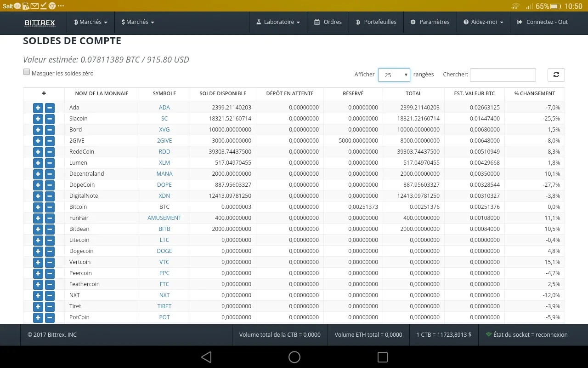Click the plus icon in Lumen row
Screen dimensions: 588x368
pos(38,163)
